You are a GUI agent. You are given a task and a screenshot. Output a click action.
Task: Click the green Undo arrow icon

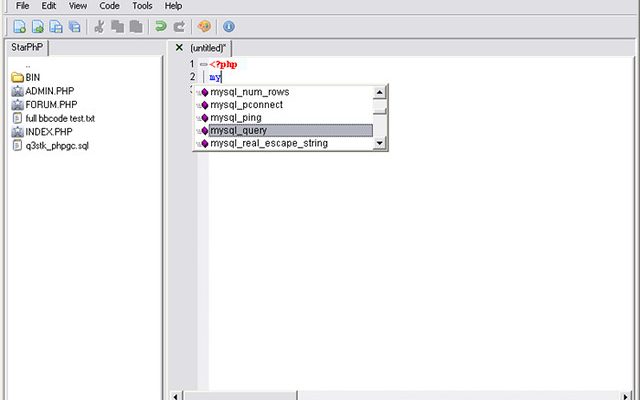[x=161, y=27]
